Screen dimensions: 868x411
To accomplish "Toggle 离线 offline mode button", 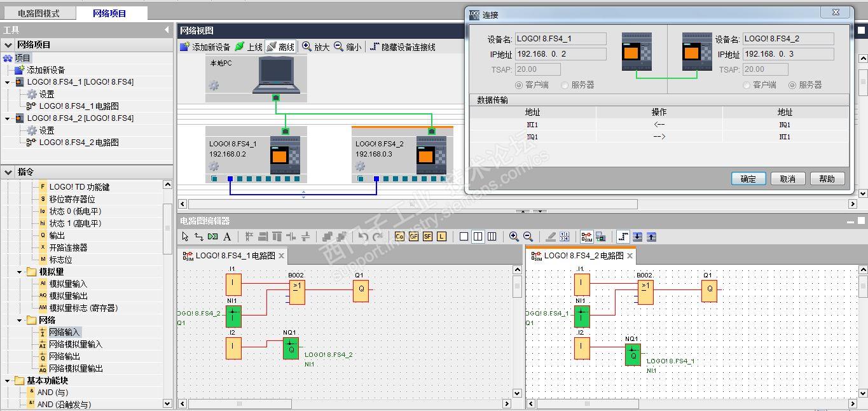I will point(280,46).
